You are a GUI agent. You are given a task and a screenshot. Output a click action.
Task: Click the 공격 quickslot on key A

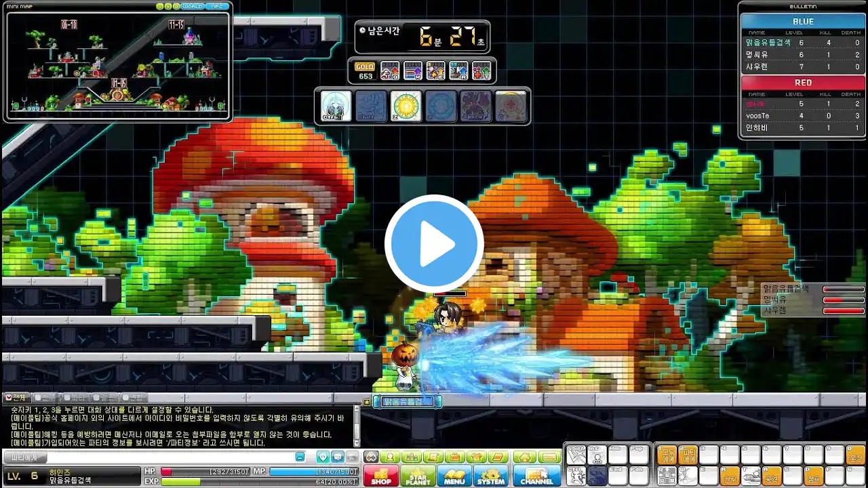(772, 476)
